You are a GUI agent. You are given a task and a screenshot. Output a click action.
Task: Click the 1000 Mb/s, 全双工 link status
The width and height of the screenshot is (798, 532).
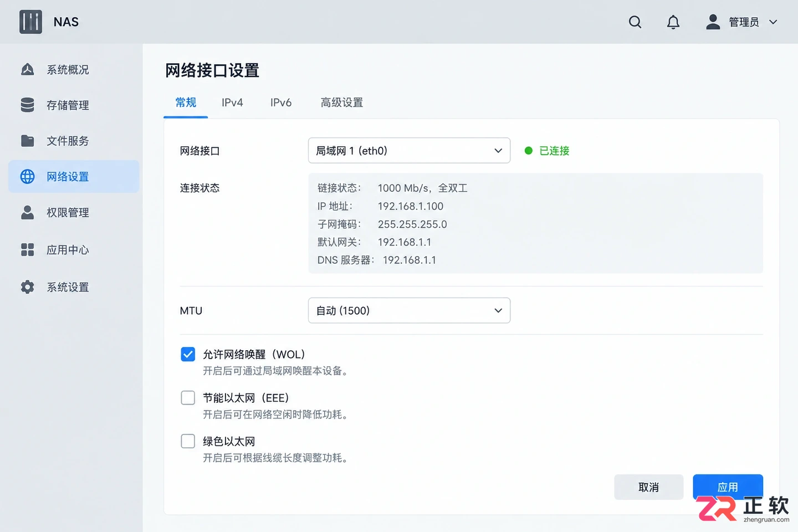tap(423, 188)
